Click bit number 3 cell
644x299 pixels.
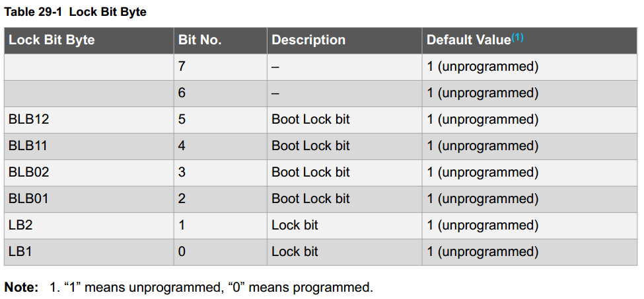pyautogui.click(x=221, y=173)
